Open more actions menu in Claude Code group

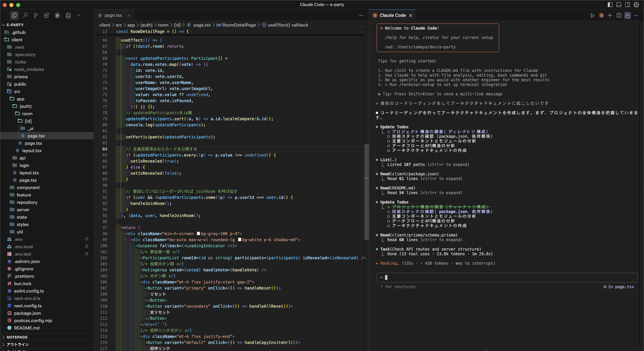[x=636, y=15]
